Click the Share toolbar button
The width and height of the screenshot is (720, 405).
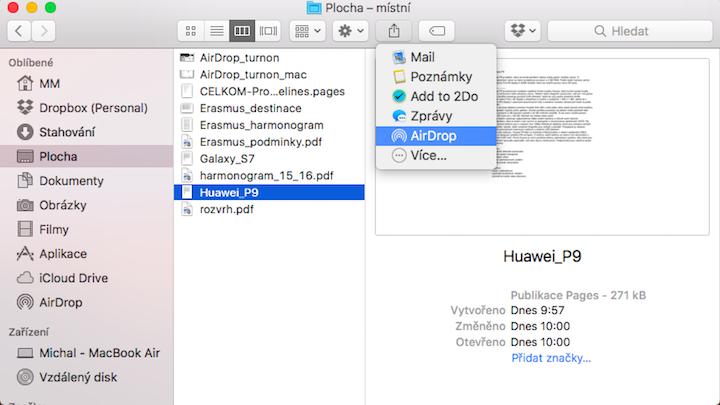click(394, 31)
